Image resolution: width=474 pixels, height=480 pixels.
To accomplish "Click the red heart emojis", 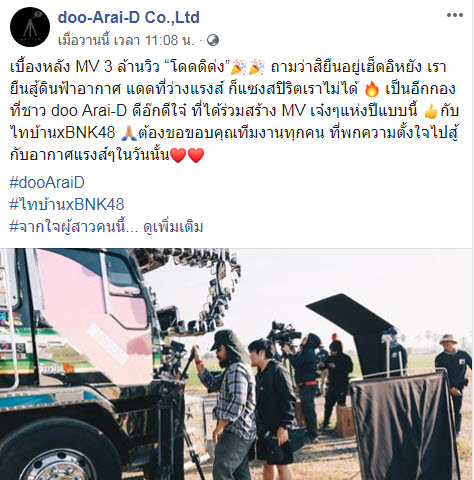I will pyautogui.click(x=187, y=155).
